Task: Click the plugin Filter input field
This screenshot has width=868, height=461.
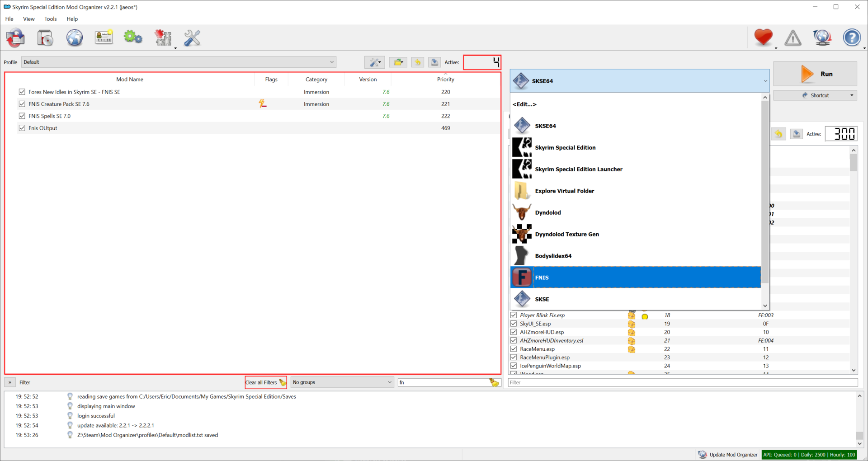Action: click(683, 382)
